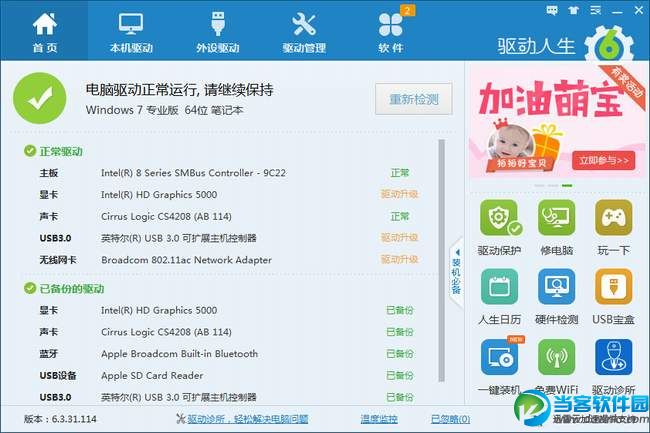Viewport: 650px width, 433px height.
Task: Click the 无线网卡 label
Action: click(x=58, y=260)
